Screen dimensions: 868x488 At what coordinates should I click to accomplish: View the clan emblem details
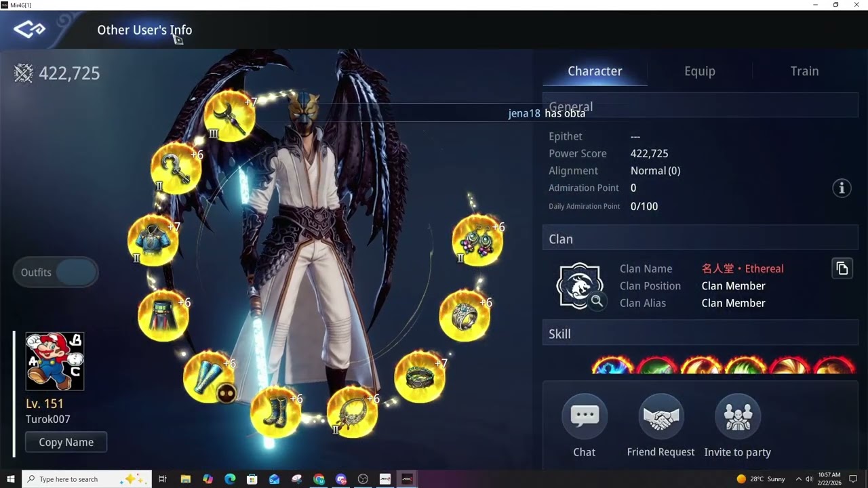tap(580, 286)
